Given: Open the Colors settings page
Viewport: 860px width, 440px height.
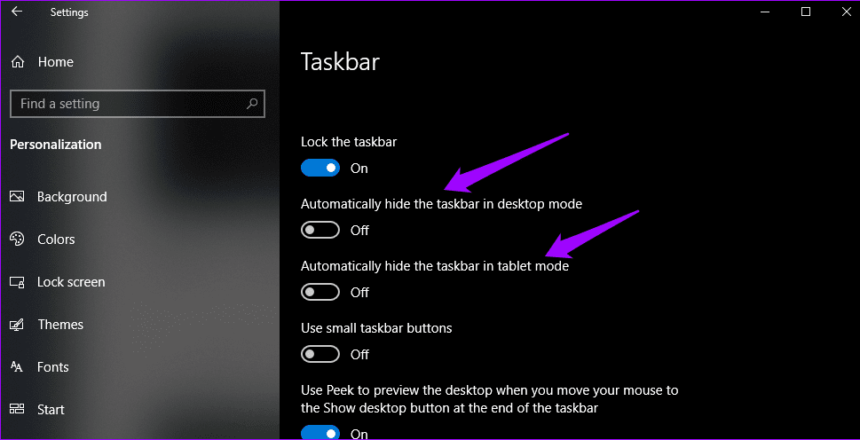Looking at the screenshot, I should tap(56, 239).
